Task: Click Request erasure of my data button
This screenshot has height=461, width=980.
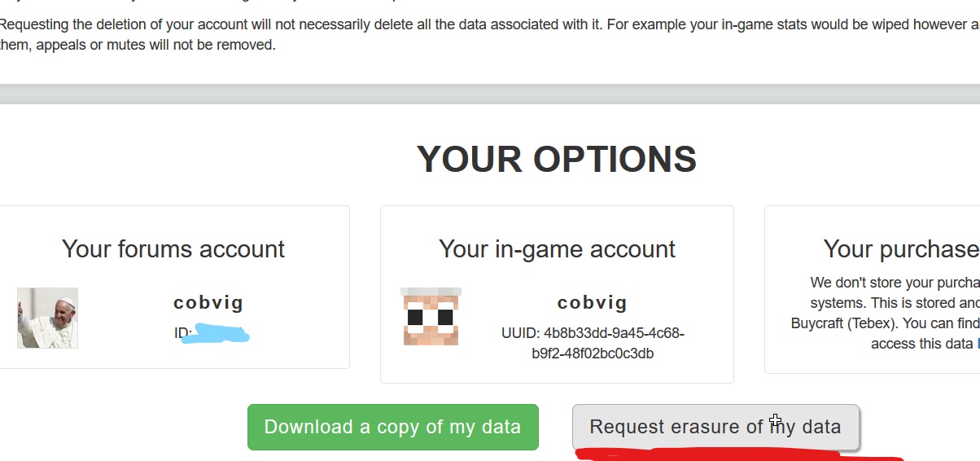Action: pyautogui.click(x=715, y=427)
